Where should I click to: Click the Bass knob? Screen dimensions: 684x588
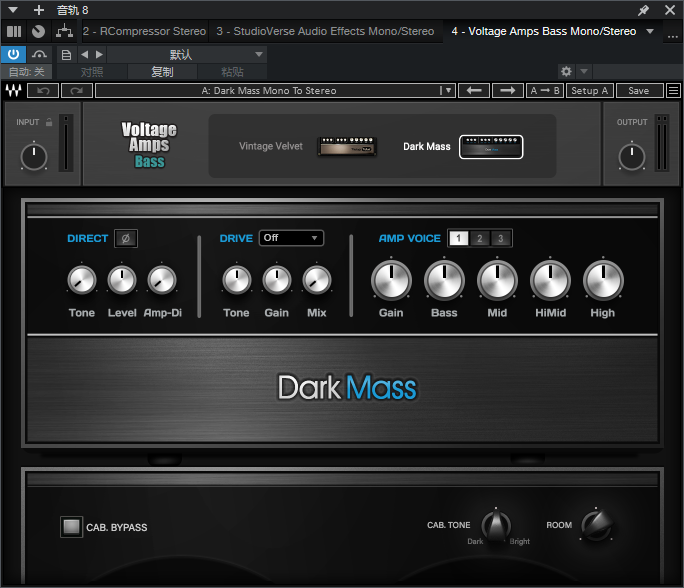click(x=444, y=280)
